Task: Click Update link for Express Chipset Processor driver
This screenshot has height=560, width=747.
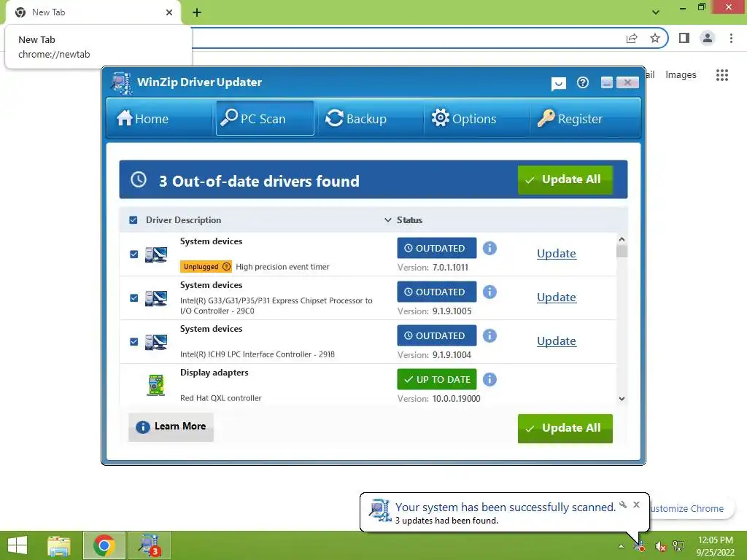Action: pyautogui.click(x=557, y=297)
